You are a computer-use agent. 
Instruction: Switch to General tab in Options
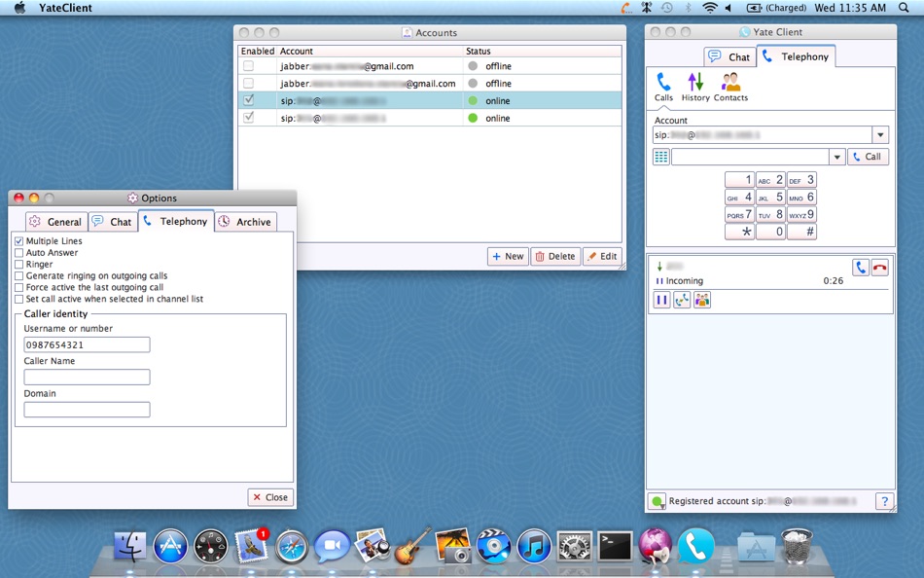pyautogui.click(x=56, y=222)
